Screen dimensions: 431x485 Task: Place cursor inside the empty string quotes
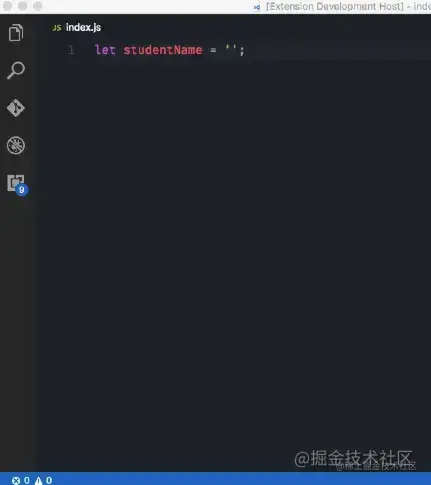point(231,50)
